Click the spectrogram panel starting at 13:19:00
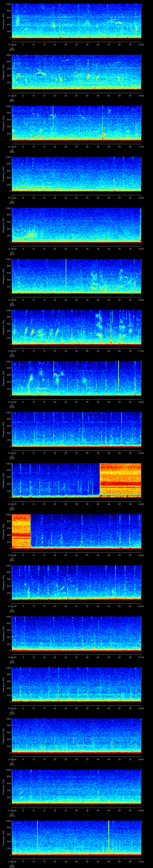This screenshot has width=153, height=868. [x=77, y=276]
